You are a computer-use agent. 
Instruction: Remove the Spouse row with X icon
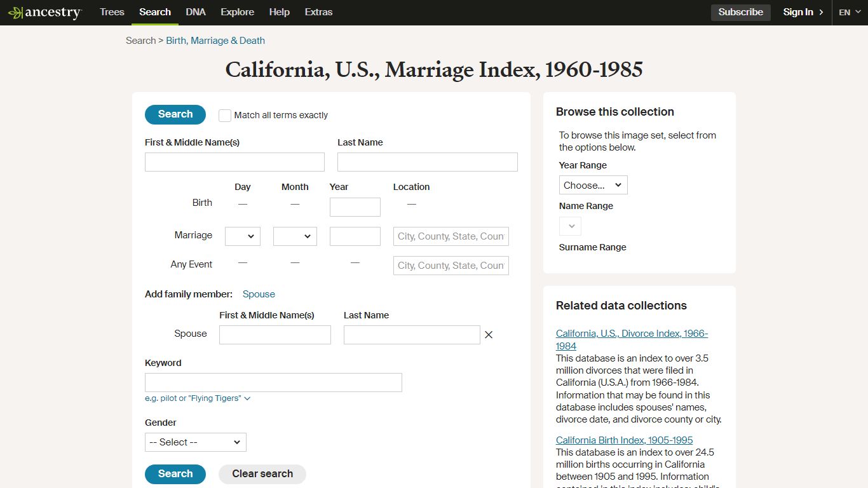489,335
